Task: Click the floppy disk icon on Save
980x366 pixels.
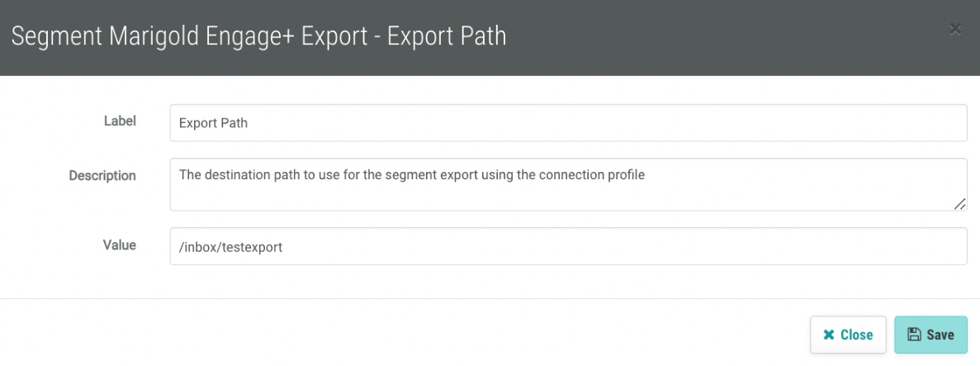Action: click(914, 335)
